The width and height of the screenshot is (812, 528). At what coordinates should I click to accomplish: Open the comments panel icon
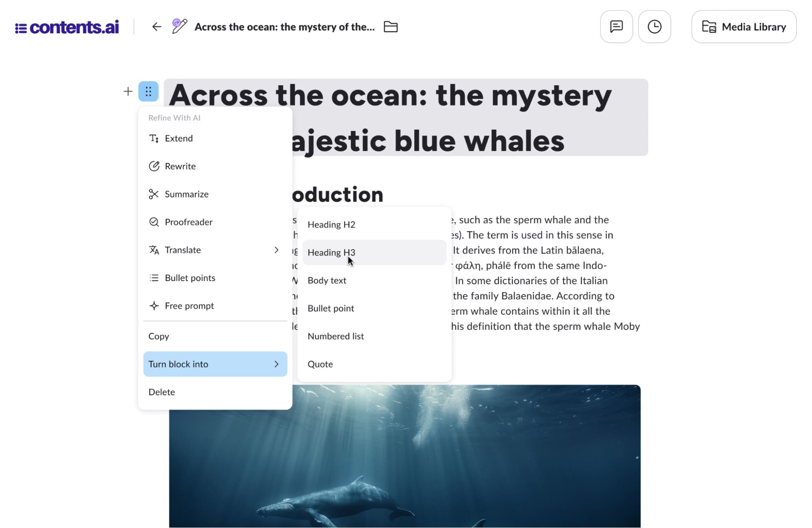[x=616, y=27]
